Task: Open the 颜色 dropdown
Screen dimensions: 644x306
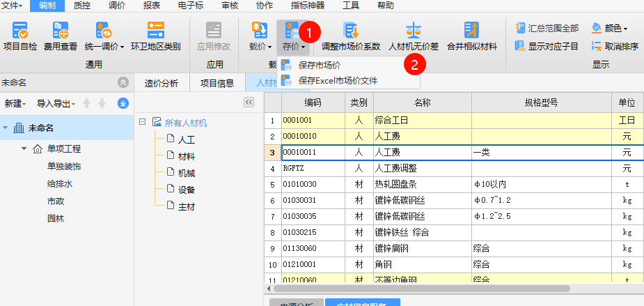Action: tap(609, 28)
